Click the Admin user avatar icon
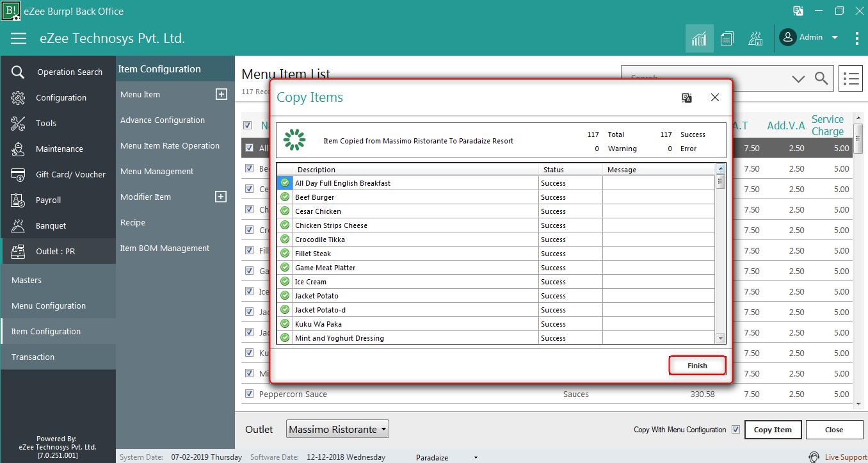The height and width of the screenshot is (463, 868). point(787,37)
